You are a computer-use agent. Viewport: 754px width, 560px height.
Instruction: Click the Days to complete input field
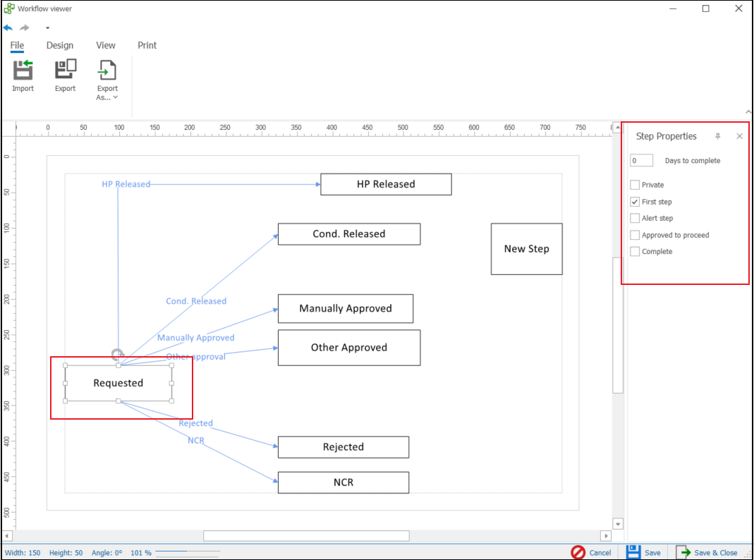[641, 161]
